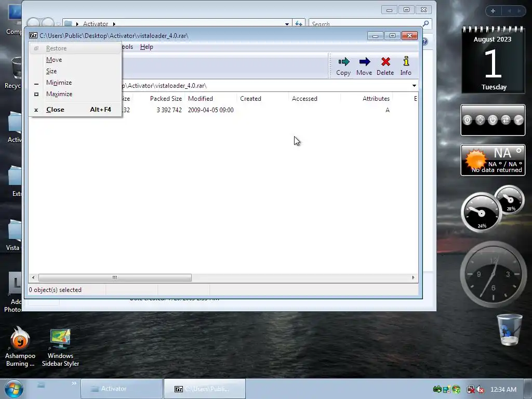The height and width of the screenshot is (399, 532).
Task: Open the Help menu in 7-Zip
Action: (x=147, y=47)
